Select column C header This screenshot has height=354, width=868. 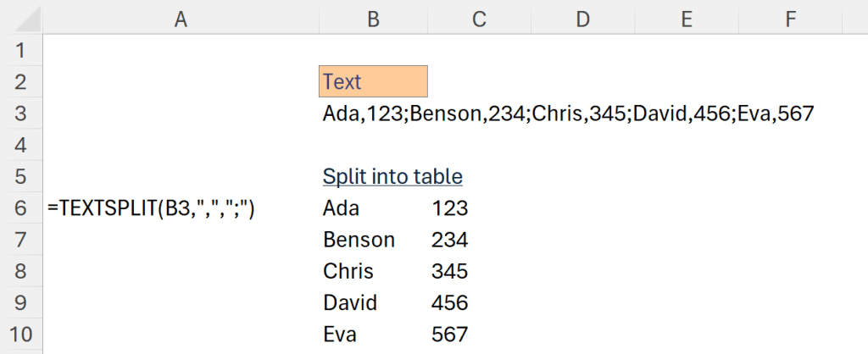pos(480,19)
